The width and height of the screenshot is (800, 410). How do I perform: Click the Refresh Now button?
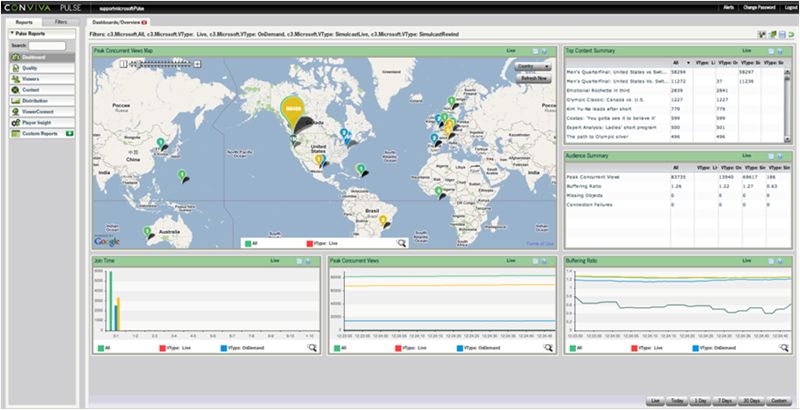pyautogui.click(x=534, y=79)
